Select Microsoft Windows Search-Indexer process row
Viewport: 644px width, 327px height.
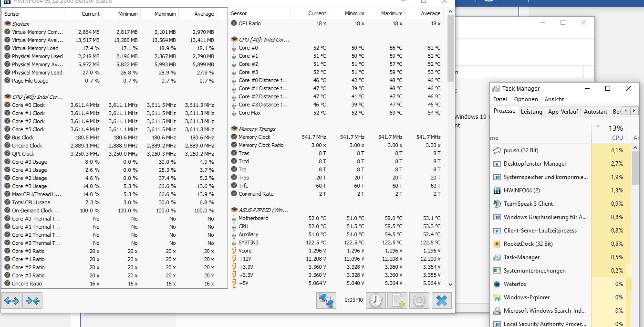tap(561, 311)
